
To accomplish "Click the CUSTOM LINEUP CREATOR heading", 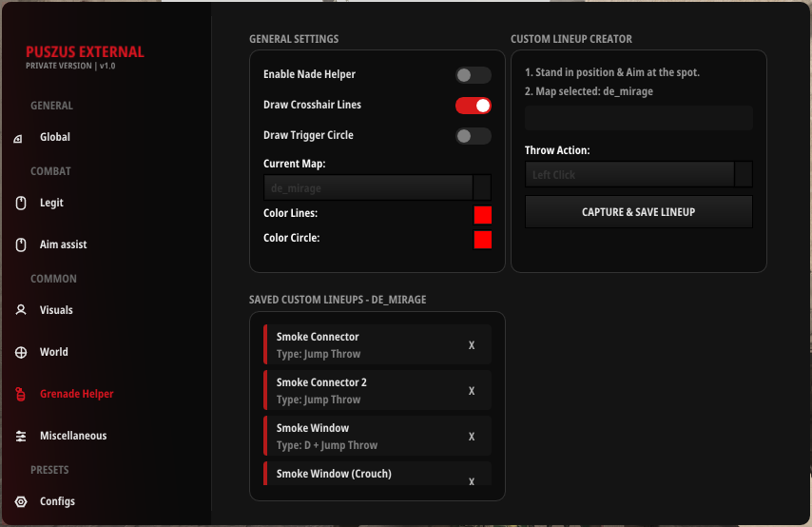I will pyautogui.click(x=571, y=39).
